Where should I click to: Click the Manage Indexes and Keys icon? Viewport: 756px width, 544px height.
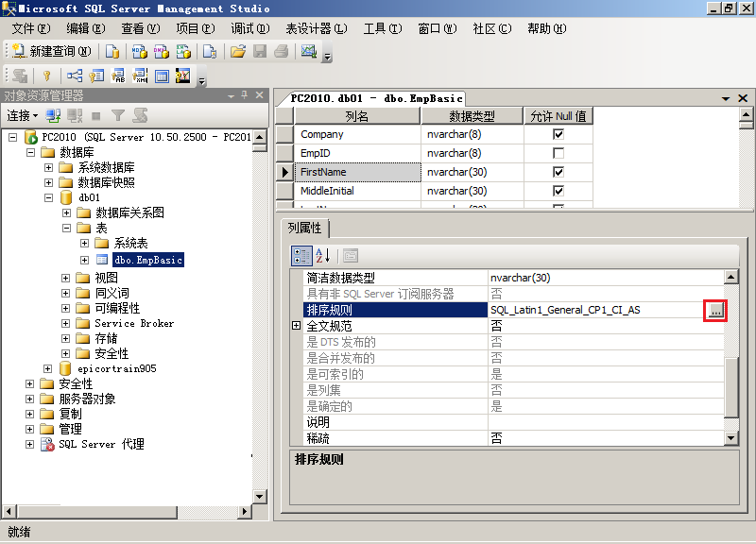point(96,76)
